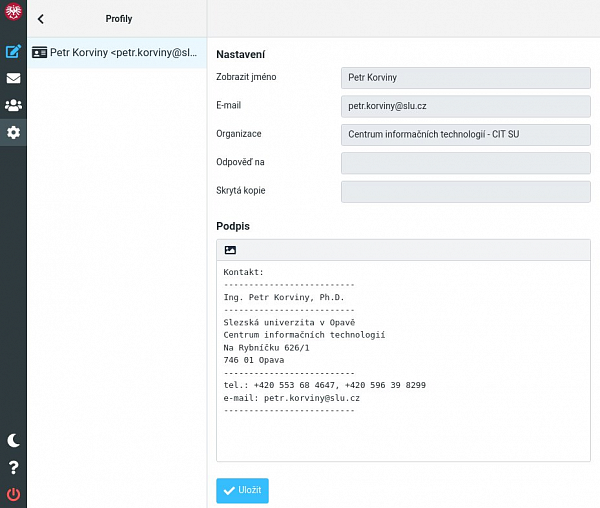Image resolution: width=600 pixels, height=508 pixels.
Task: Open the contacts icon in the sidebar
Action: [13, 105]
